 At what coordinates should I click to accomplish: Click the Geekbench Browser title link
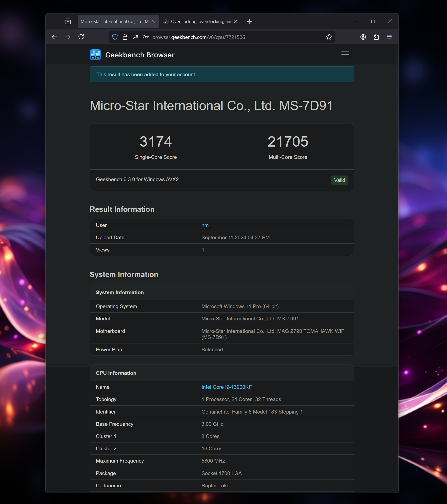tap(140, 55)
